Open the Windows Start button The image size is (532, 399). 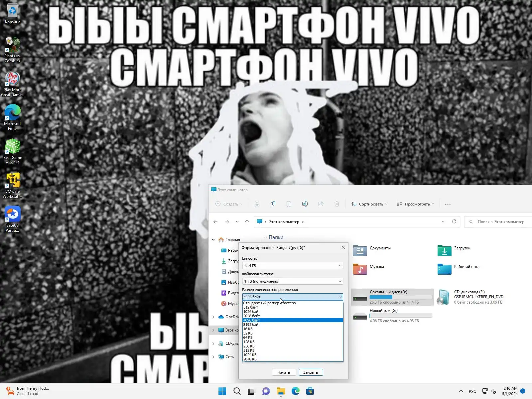(222, 391)
